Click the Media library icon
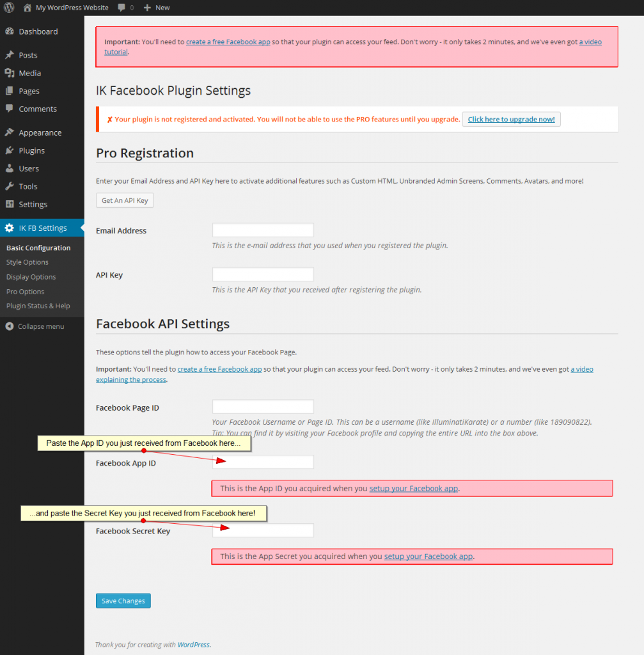 [9, 73]
